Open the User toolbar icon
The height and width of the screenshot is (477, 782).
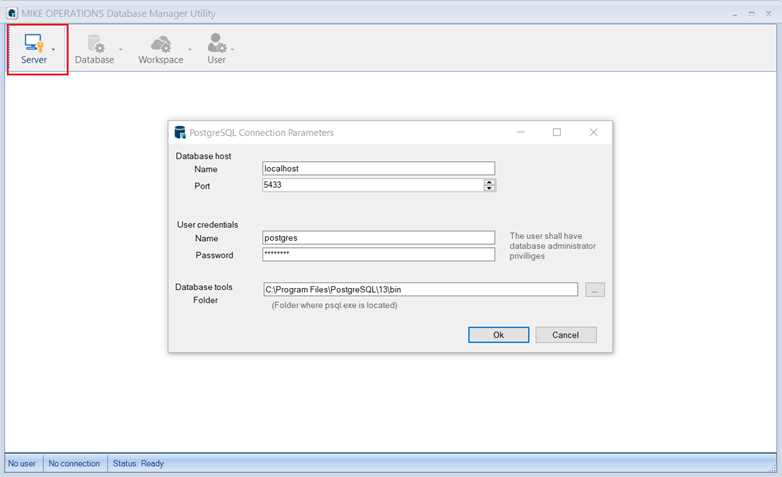216,49
